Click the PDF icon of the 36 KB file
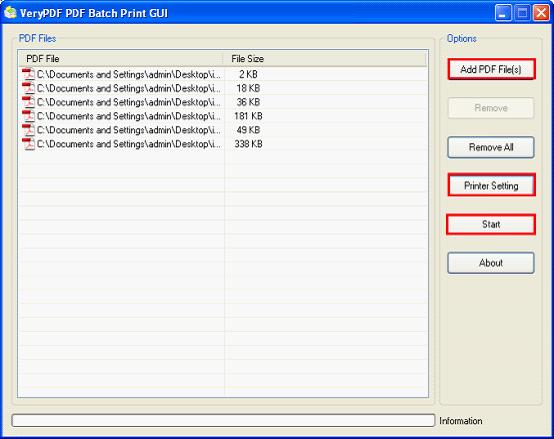This screenshot has height=439, width=554. click(x=28, y=102)
